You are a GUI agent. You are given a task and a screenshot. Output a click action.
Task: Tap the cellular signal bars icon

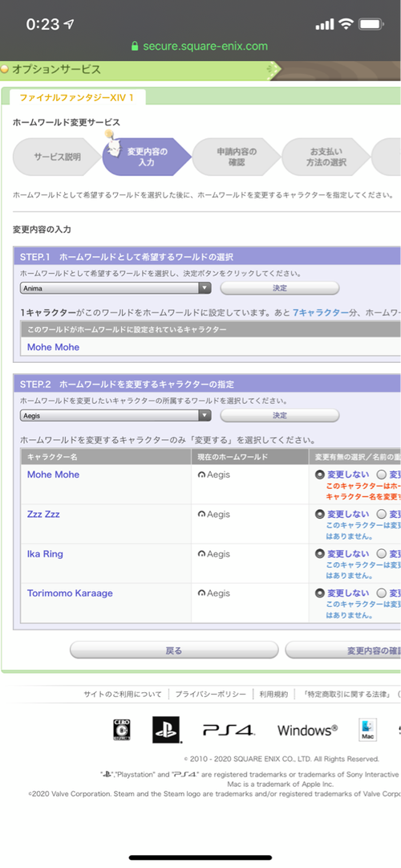[325, 24]
